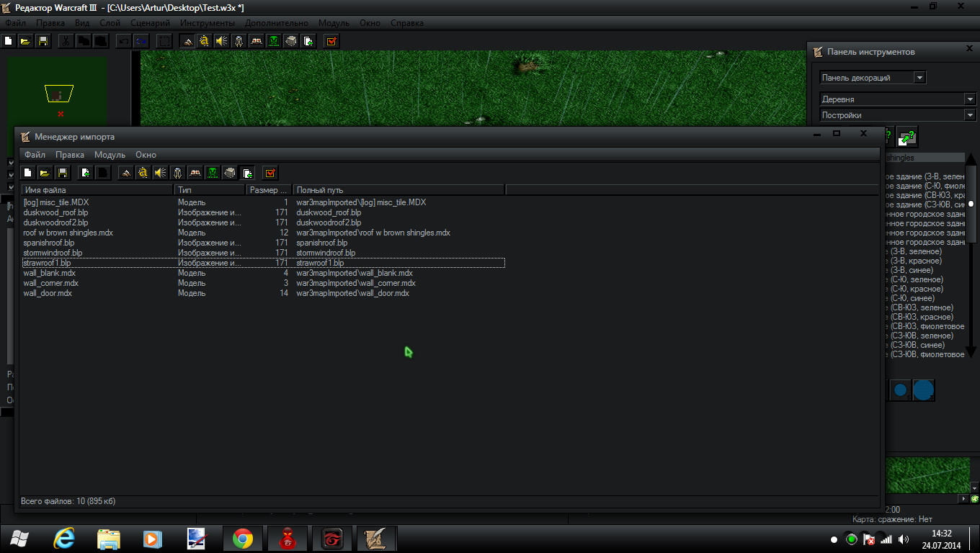The image size is (980, 553).
Task: Open Terrain Editor from main editor toolbar
Action: (x=187, y=41)
